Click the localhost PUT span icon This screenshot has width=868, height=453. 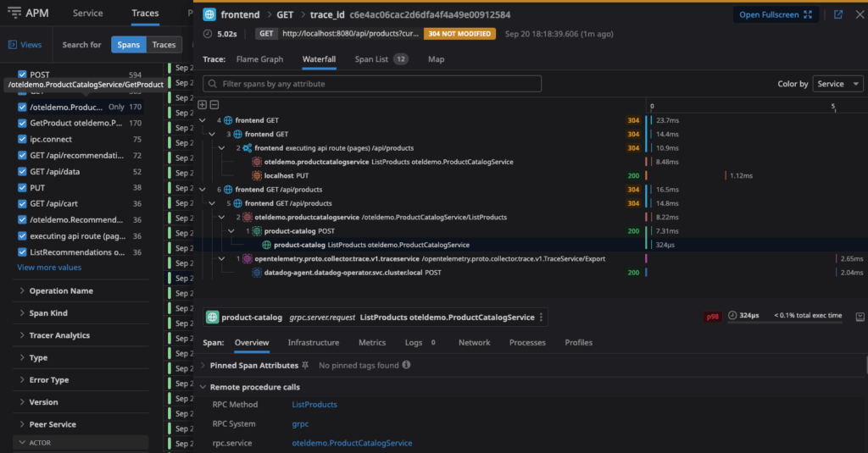point(257,175)
